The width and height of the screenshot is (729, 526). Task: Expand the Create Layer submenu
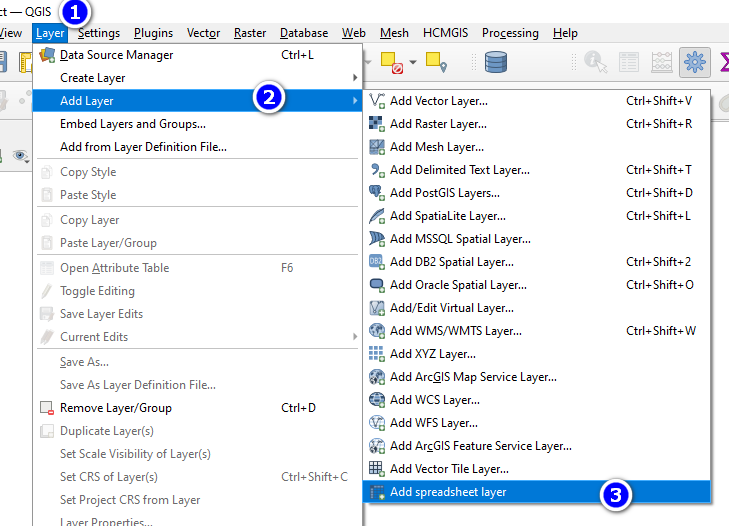pyautogui.click(x=197, y=78)
